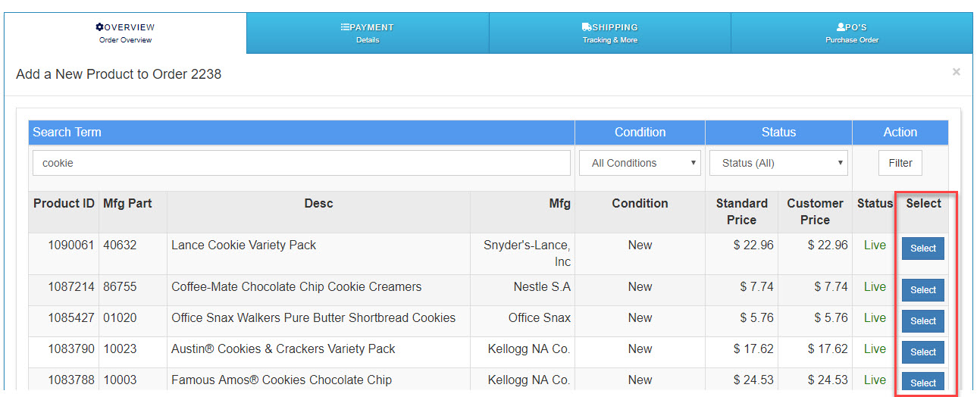Expand the Status (All) dropdown
980x397 pixels.
[x=778, y=163]
